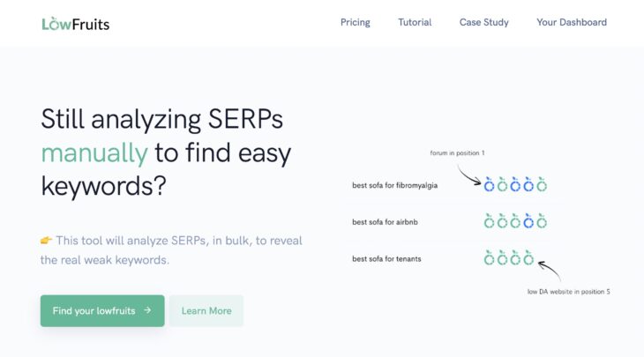Click the pointing hand emoji
Viewport: 644px width, 357px height.
point(46,240)
